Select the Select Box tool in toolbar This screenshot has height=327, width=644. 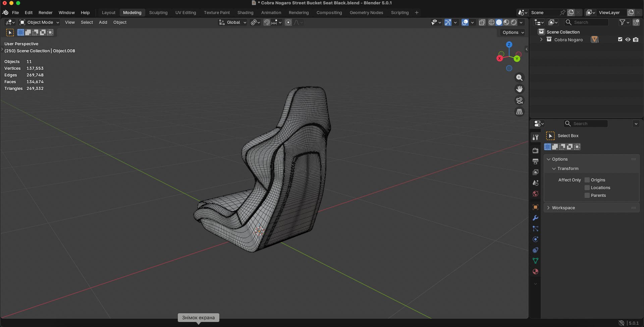click(x=10, y=33)
